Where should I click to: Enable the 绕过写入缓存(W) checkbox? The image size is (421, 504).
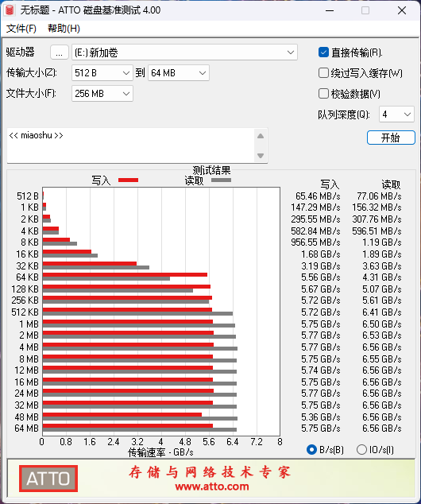[x=323, y=73]
